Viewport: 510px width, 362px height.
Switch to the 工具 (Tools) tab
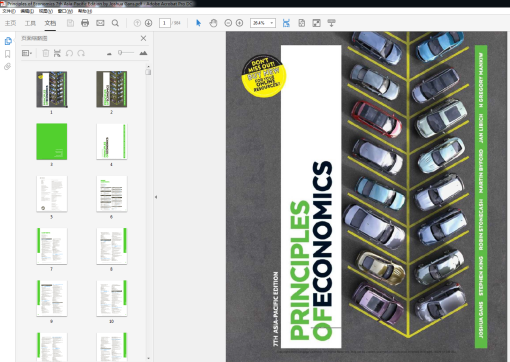tap(30, 23)
